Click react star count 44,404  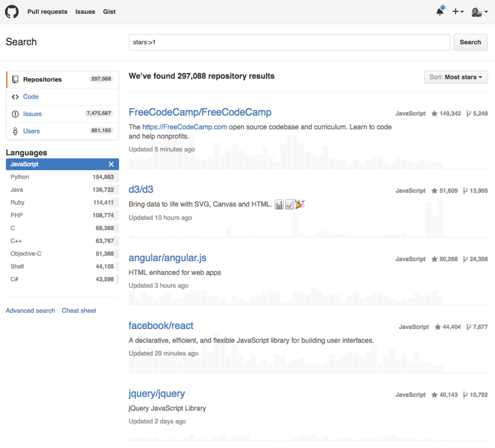pos(448,327)
